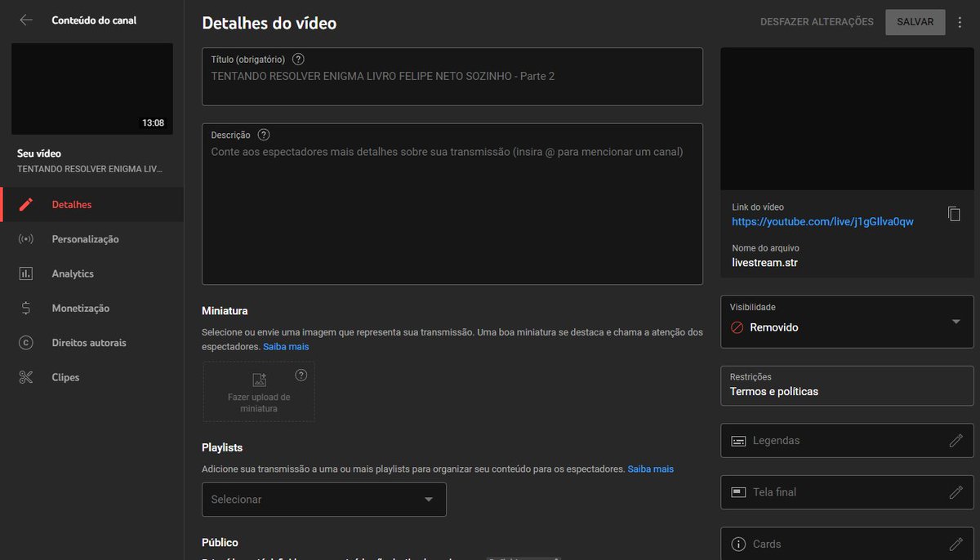
Task: Click the video preview player on right
Action: 847,119
